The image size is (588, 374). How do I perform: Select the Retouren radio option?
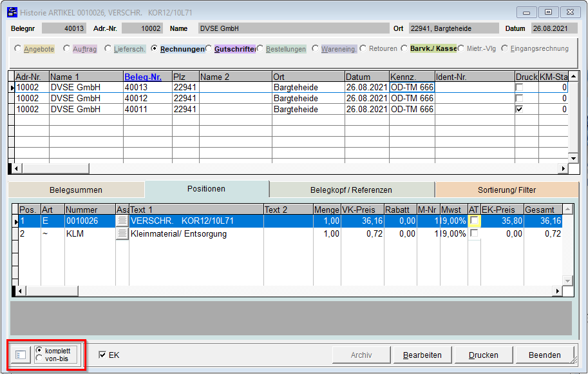tap(363, 48)
